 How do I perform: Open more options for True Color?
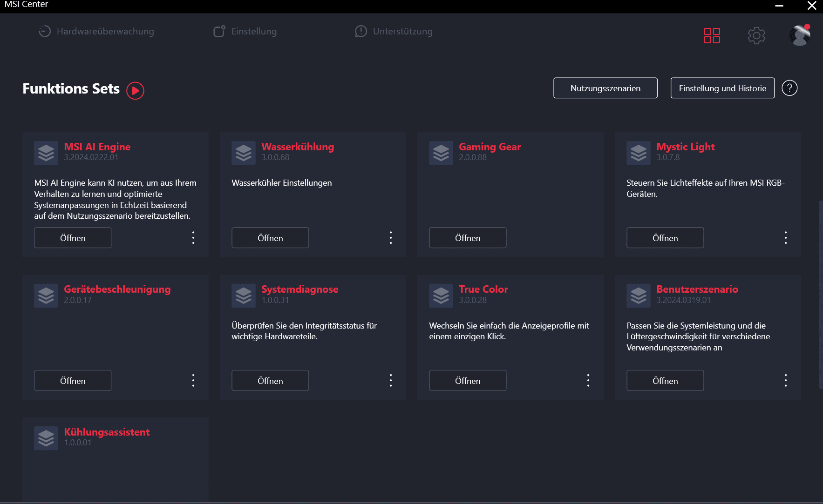[588, 381]
